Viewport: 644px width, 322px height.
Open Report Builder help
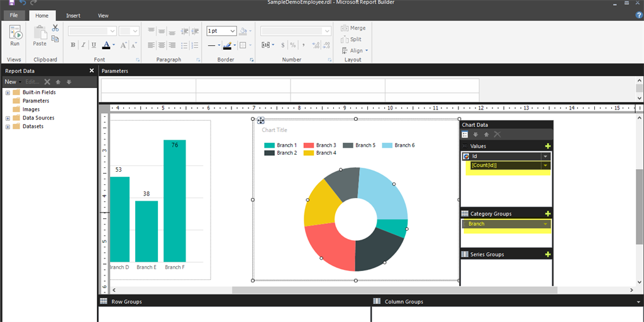coord(639,15)
